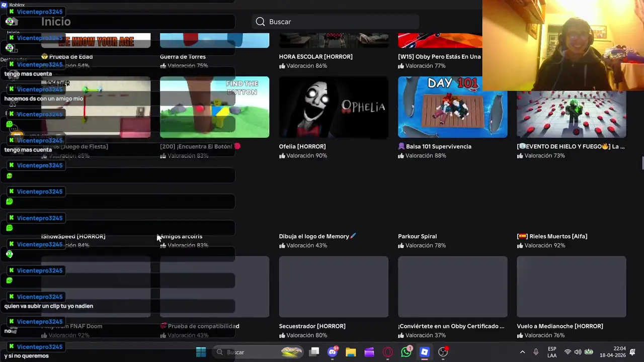Image resolution: width=644 pixels, height=362 pixels.
Task: Click the Valoración 76% rating text
Action: pos(544,335)
